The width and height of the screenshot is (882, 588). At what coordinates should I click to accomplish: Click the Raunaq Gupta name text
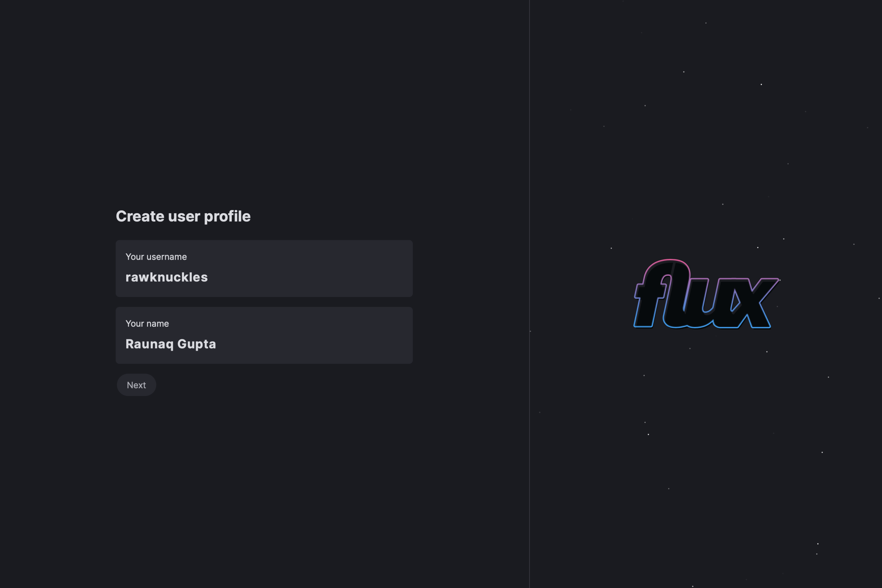pyautogui.click(x=171, y=344)
